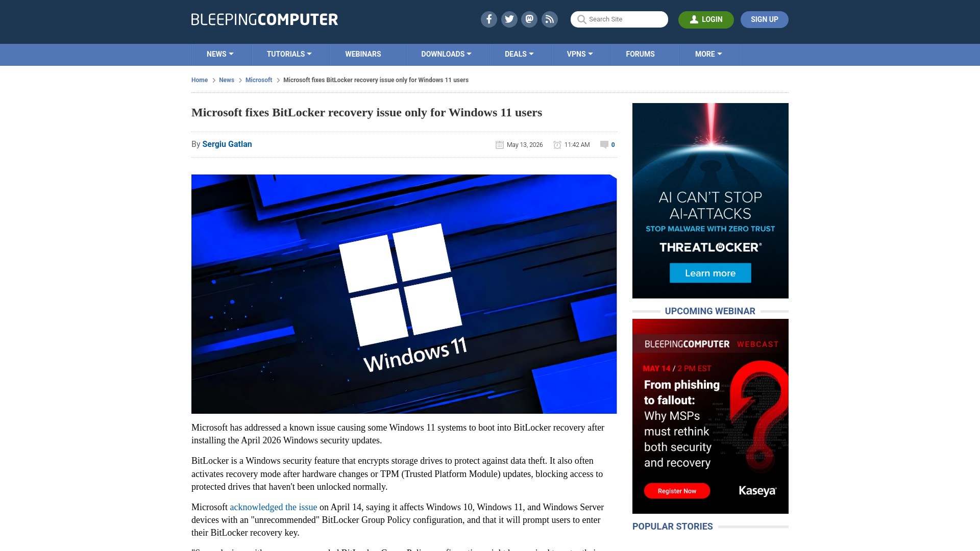980x551 pixels.
Task: Click the search magnifier icon
Action: click(x=581, y=19)
